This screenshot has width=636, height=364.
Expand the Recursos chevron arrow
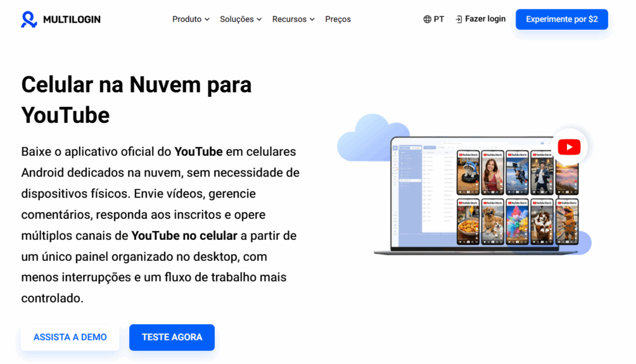[x=312, y=19]
